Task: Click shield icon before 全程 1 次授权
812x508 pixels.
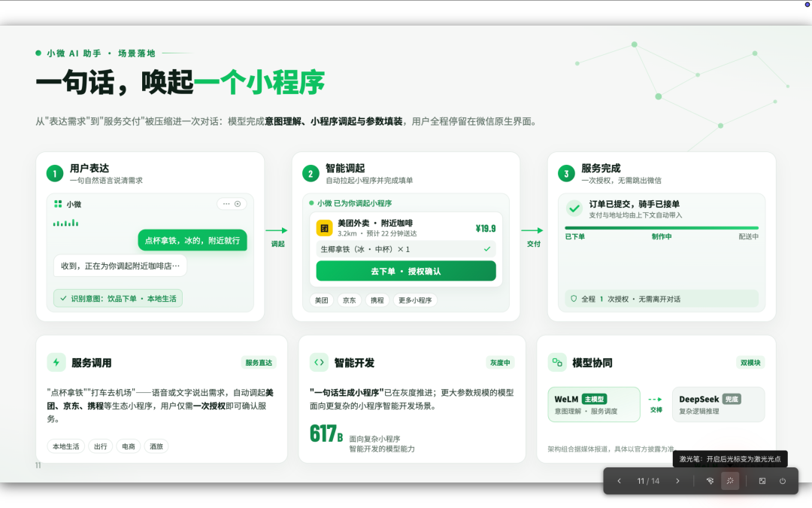Action: (x=574, y=299)
